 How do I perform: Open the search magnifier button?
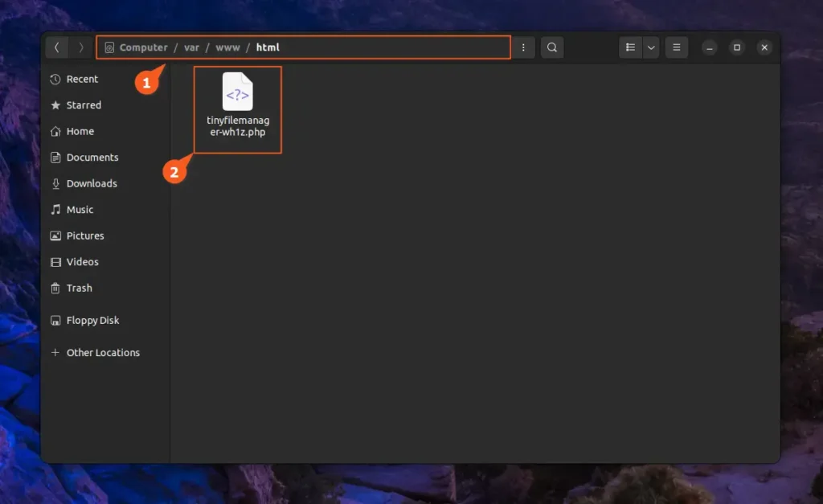tap(551, 47)
